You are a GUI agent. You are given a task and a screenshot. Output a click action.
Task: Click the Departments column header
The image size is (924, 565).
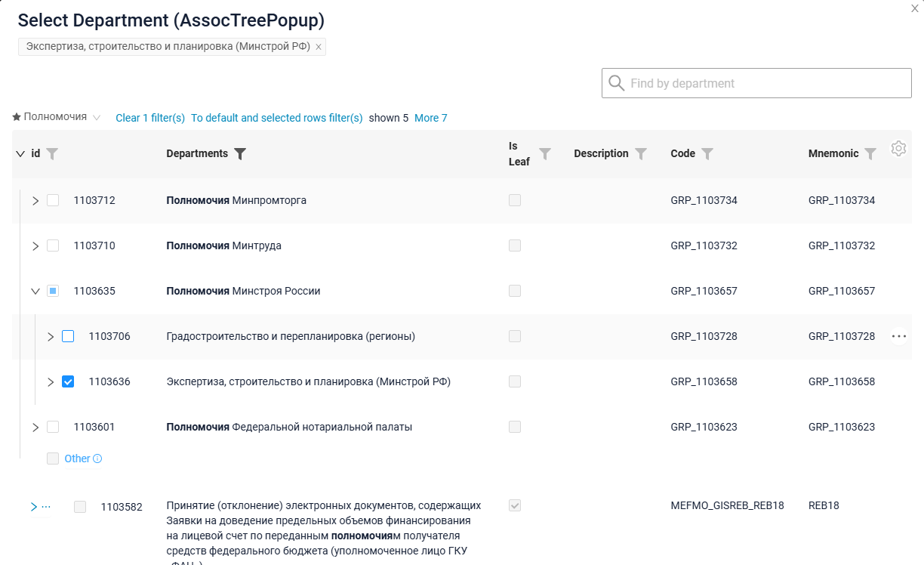197,153
